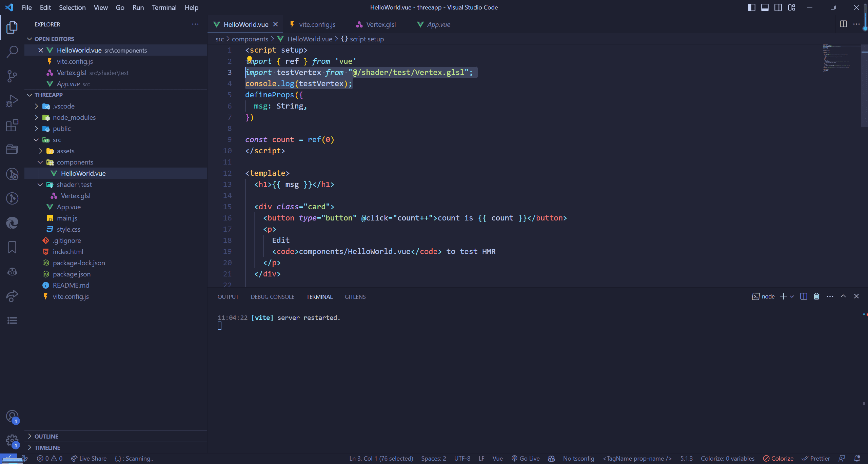Expand the Outline section
Image resolution: width=868 pixels, height=464 pixels.
(x=29, y=436)
